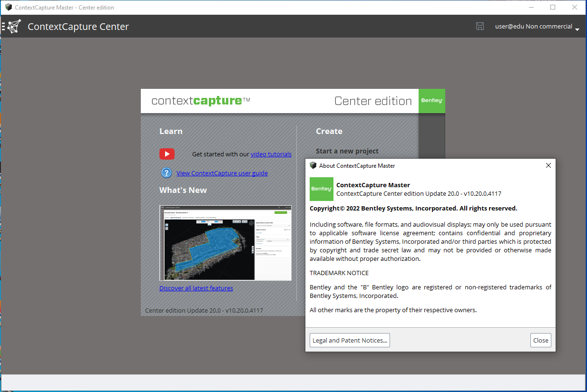Click the Copyright 2022 Bentley Systems line
Viewport: 587px width, 392px height.
click(x=413, y=208)
